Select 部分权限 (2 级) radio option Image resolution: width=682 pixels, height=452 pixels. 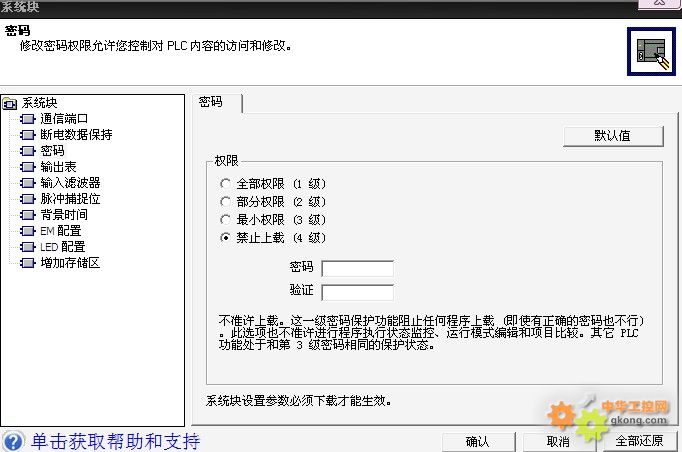pyautogui.click(x=225, y=202)
